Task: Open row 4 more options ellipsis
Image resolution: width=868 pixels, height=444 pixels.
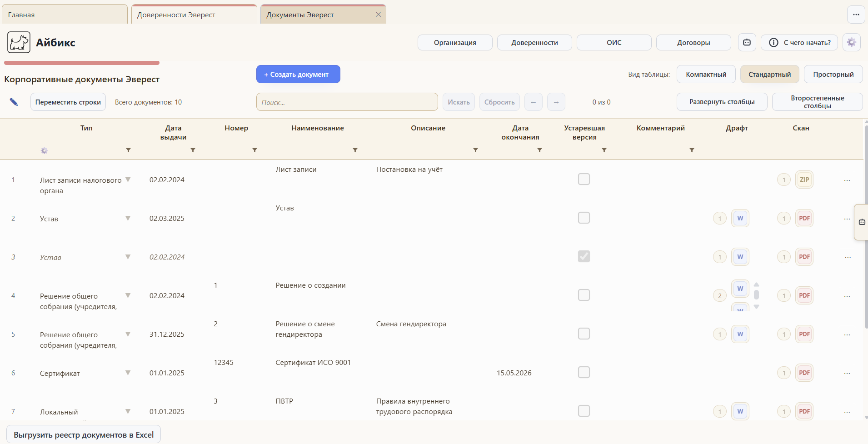Action: click(847, 296)
